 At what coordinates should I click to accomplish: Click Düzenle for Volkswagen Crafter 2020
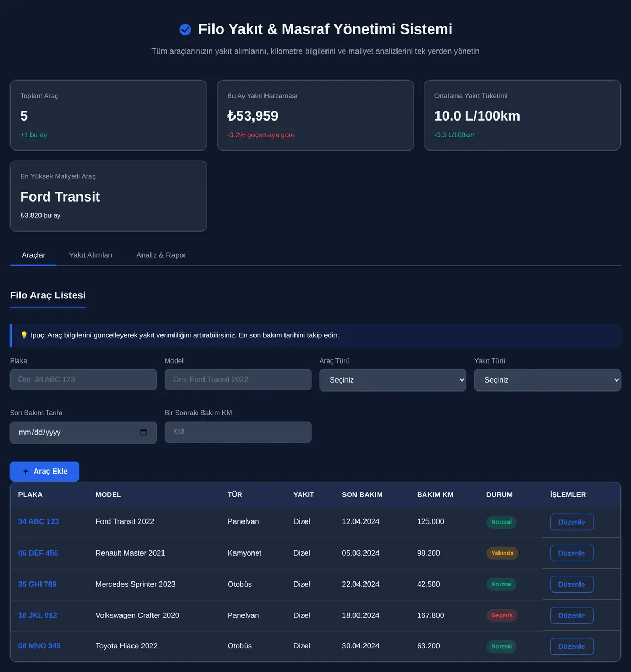(572, 615)
